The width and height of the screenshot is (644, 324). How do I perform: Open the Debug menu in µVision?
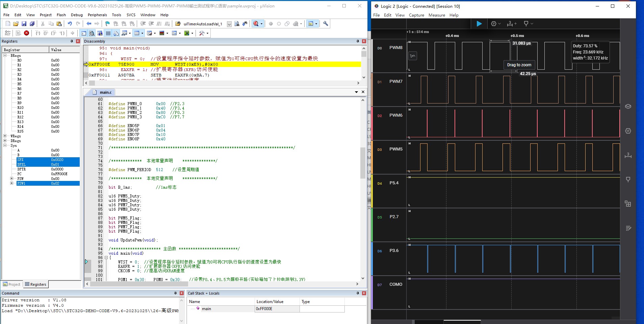(77, 15)
